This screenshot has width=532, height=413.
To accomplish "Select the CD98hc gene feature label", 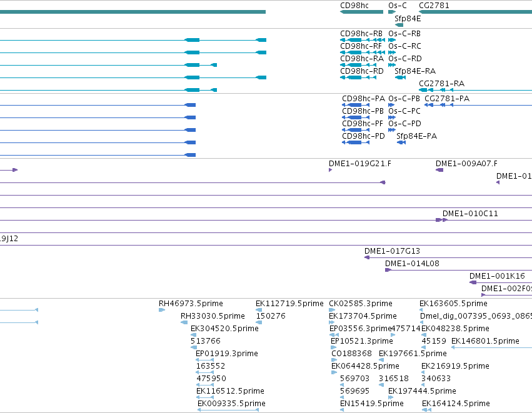I will coord(354,6).
